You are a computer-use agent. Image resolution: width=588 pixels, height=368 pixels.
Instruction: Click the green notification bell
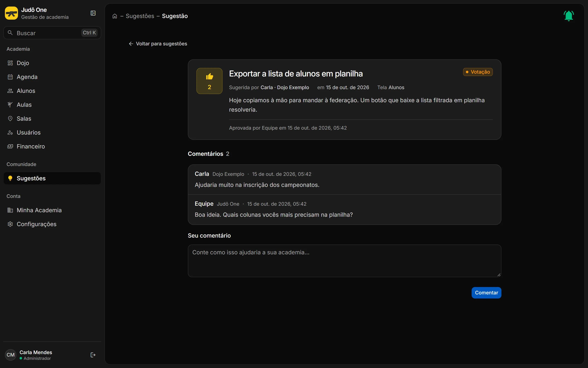coord(569,16)
